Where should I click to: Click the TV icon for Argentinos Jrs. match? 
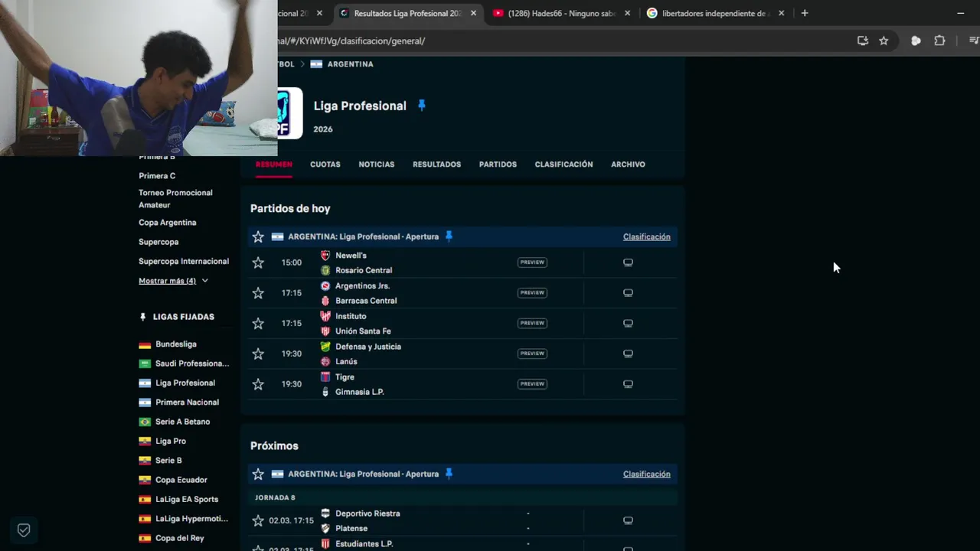tap(628, 292)
